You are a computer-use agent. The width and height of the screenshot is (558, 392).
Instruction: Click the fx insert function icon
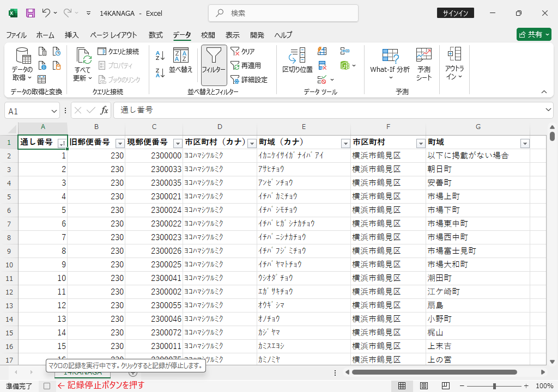104,111
